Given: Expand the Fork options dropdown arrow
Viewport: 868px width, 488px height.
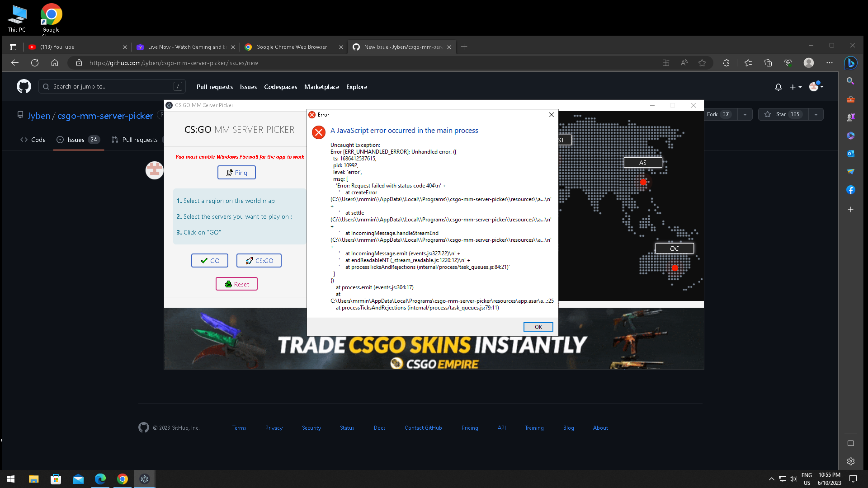Looking at the screenshot, I should coord(745,115).
